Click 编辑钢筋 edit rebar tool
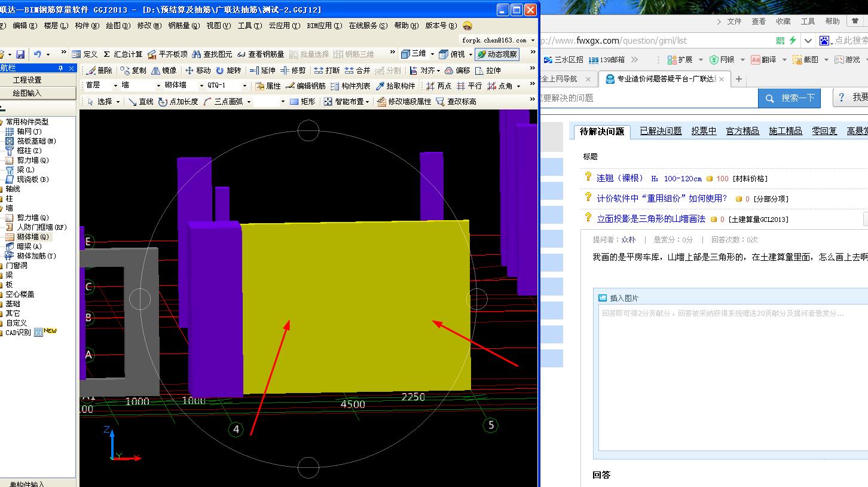This screenshot has width=868, height=487. click(305, 86)
